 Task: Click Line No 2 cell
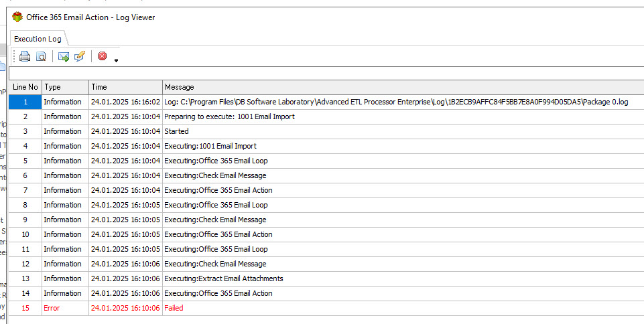25,116
